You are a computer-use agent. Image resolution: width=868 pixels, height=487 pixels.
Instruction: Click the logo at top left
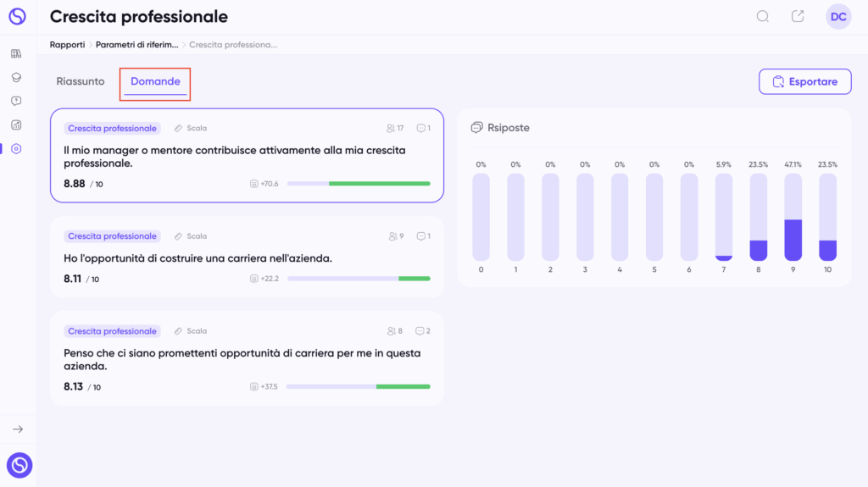(17, 17)
